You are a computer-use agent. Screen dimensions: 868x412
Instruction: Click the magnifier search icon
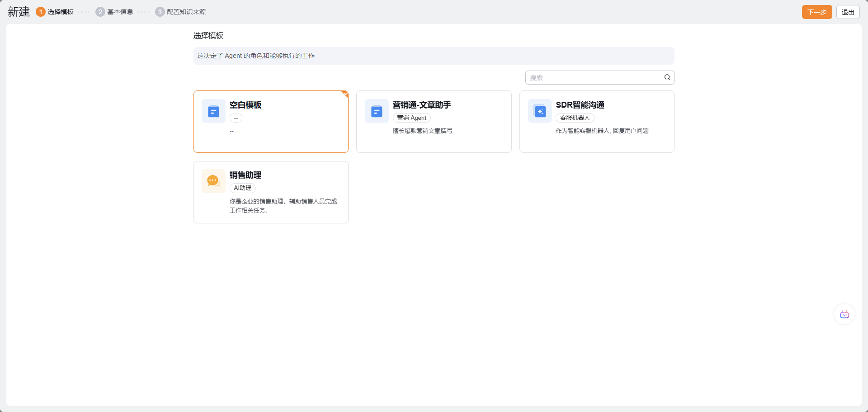[667, 77]
